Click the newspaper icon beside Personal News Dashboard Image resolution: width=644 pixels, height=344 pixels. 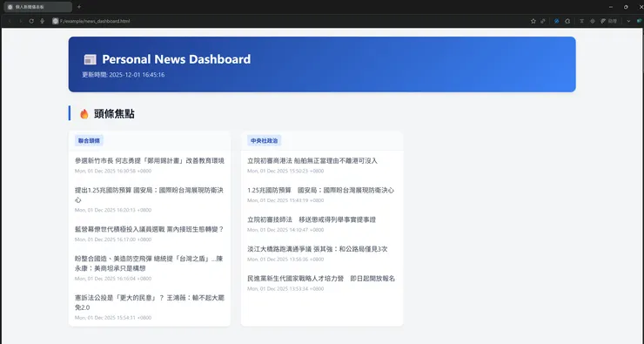click(x=90, y=59)
